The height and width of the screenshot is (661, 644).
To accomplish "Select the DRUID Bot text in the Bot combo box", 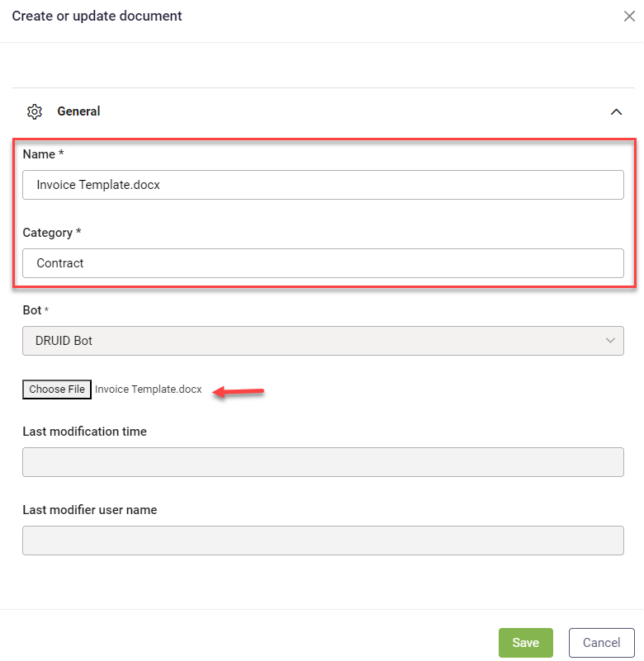I will [64, 341].
